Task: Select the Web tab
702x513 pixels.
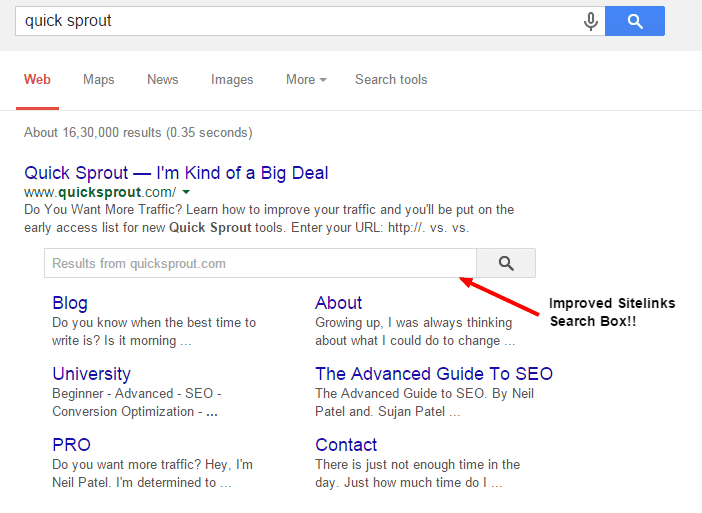Action: point(37,80)
